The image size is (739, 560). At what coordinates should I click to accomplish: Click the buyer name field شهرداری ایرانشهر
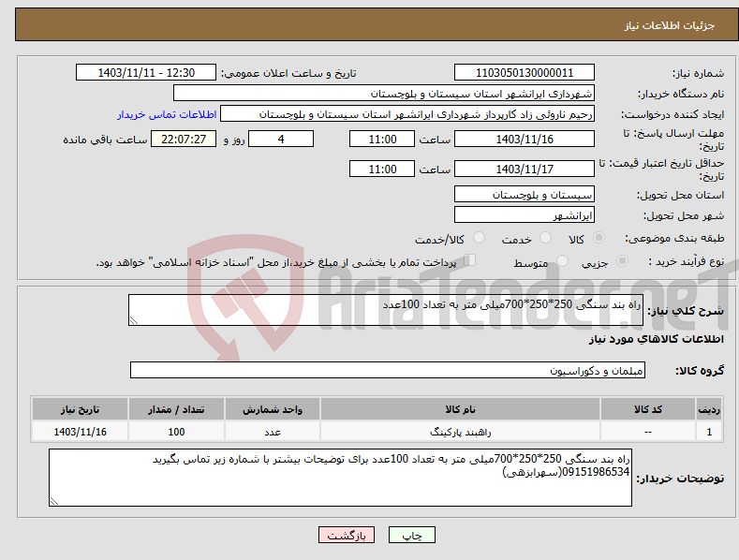[384, 93]
